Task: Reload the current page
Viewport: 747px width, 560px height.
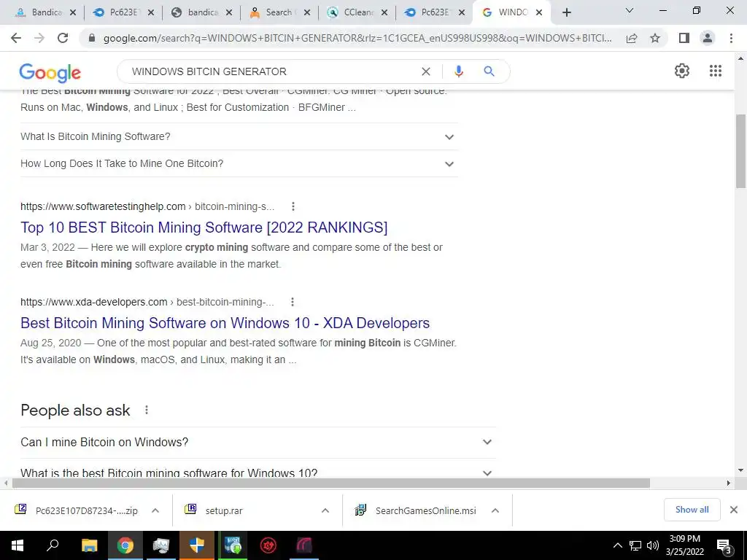Action: 63,38
